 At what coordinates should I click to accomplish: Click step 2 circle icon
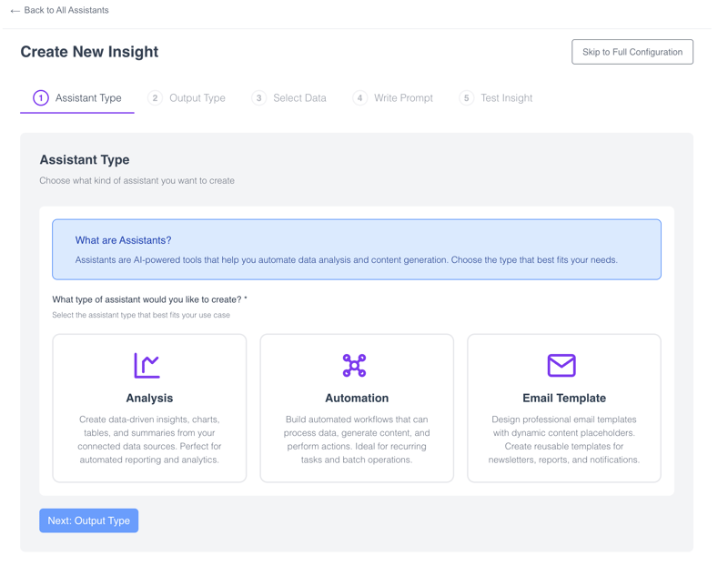(x=156, y=98)
